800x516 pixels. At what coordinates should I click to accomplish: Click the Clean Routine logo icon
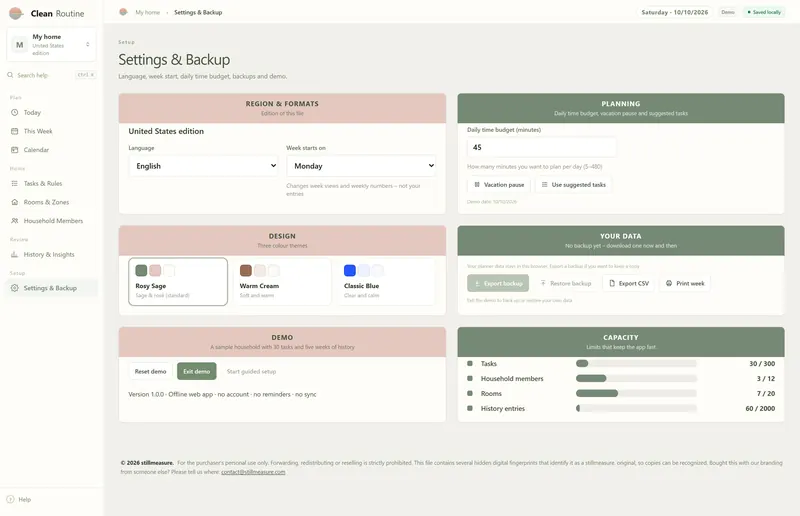16,13
